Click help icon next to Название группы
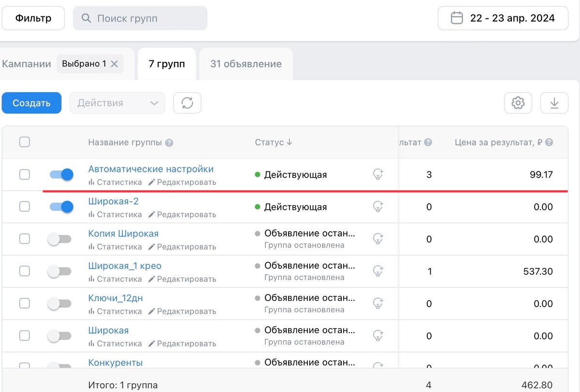580x392 pixels. (x=169, y=143)
